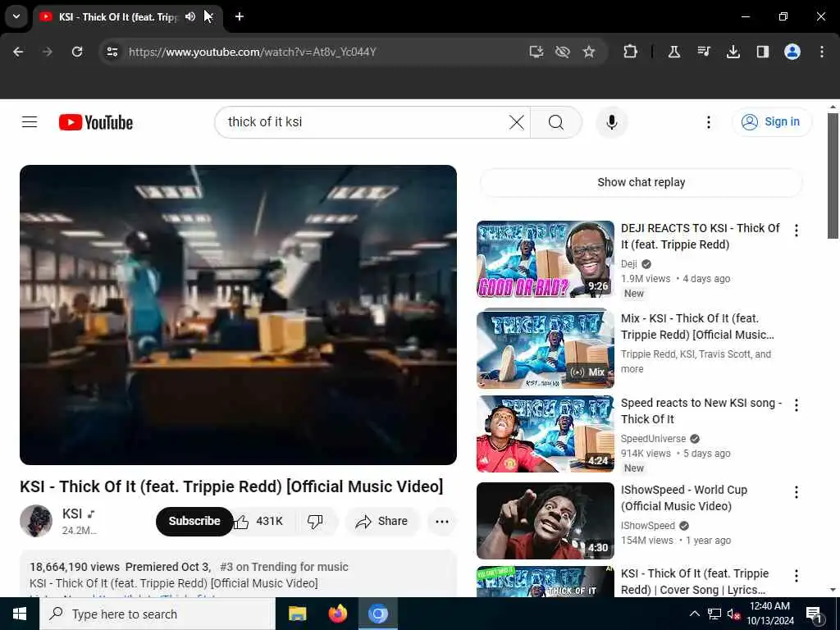Open options for Speed reacts video

797,405
